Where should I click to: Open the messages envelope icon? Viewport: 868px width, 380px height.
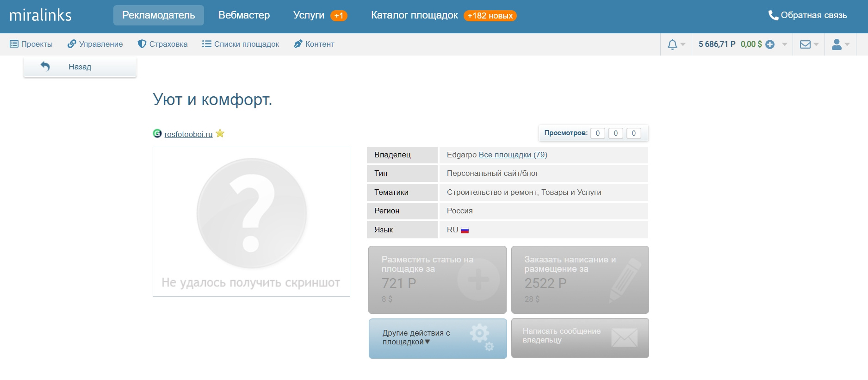coord(805,44)
